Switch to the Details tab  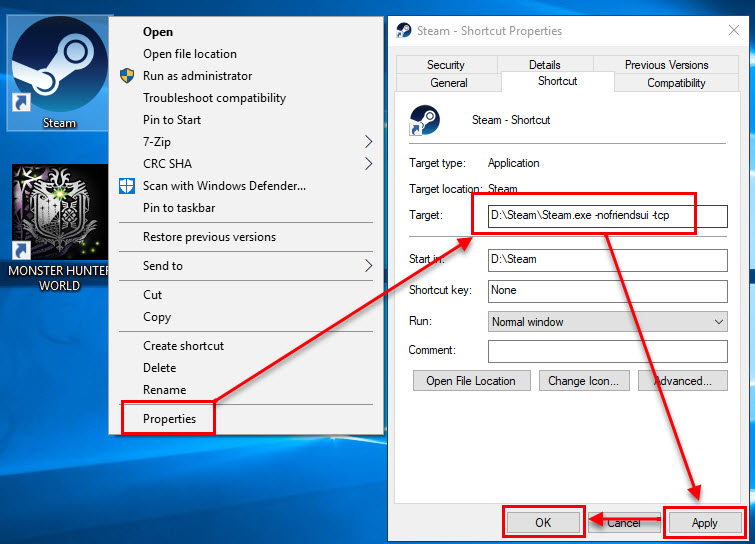[545, 65]
